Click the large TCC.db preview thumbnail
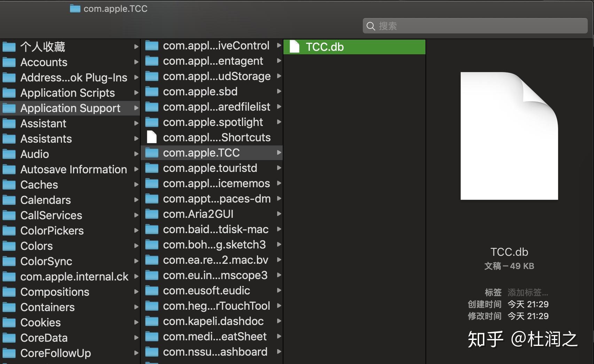 click(509, 136)
